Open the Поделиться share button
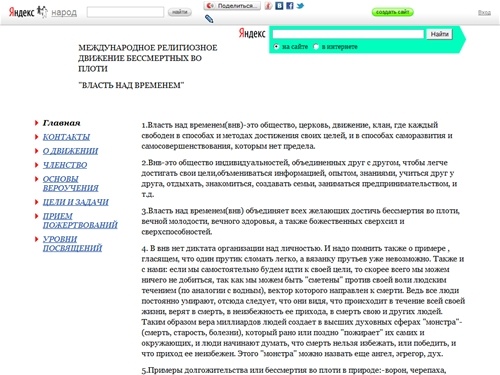This screenshot has width=500, height=375. pos(232,6)
